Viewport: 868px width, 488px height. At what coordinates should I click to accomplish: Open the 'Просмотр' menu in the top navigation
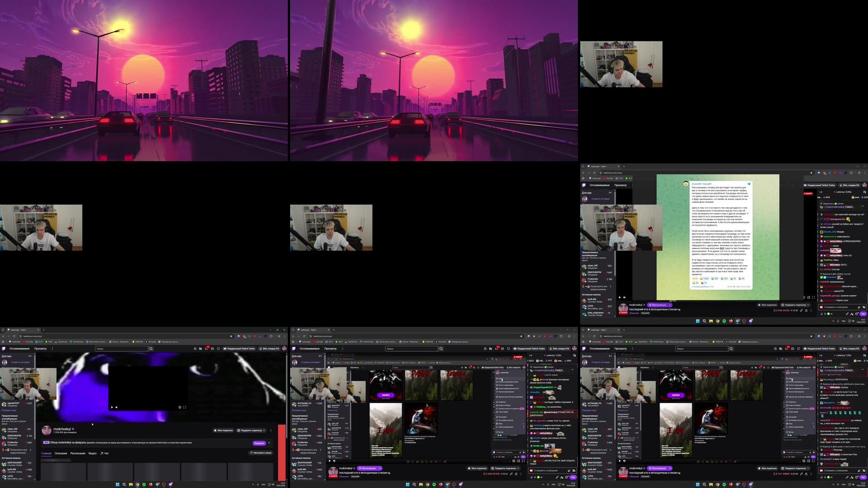(41, 349)
